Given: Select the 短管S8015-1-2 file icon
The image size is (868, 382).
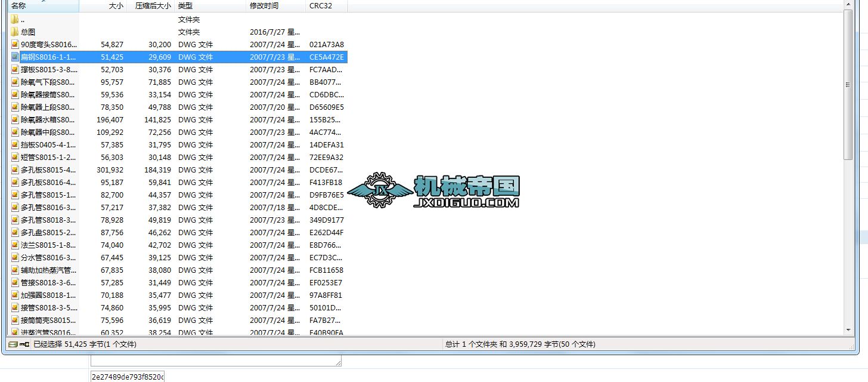Looking at the screenshot, I should click(x=15, y=158).
